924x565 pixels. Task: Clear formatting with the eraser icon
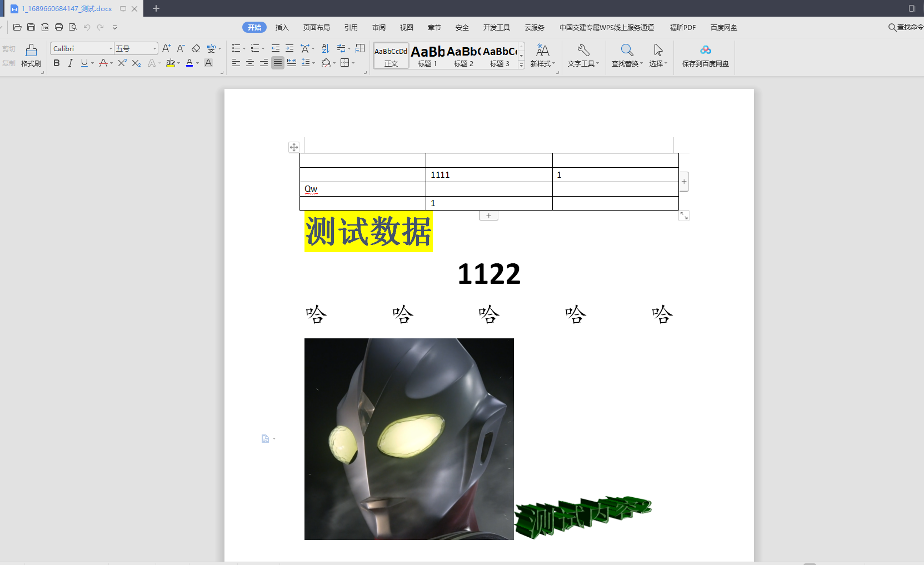click(196, 48)
